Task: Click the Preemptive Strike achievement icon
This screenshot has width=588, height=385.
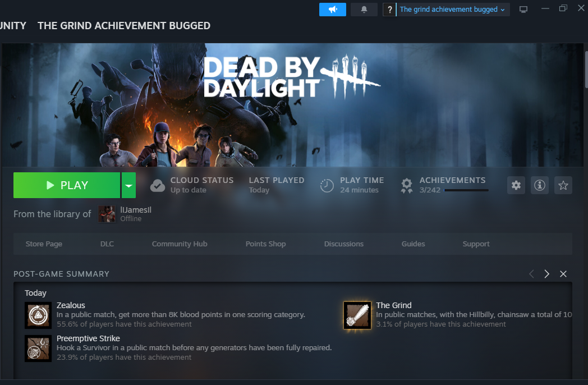Action: (38, 348)
